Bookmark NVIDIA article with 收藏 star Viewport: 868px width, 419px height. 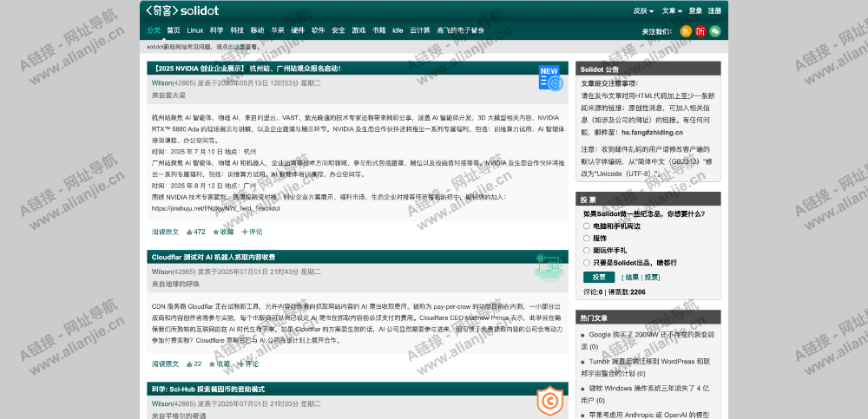(224, 232)
